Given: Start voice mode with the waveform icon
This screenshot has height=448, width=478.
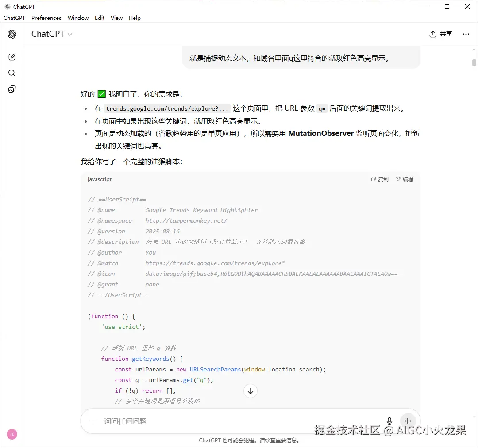Looking at the screenshot, I should click(408, 421).
